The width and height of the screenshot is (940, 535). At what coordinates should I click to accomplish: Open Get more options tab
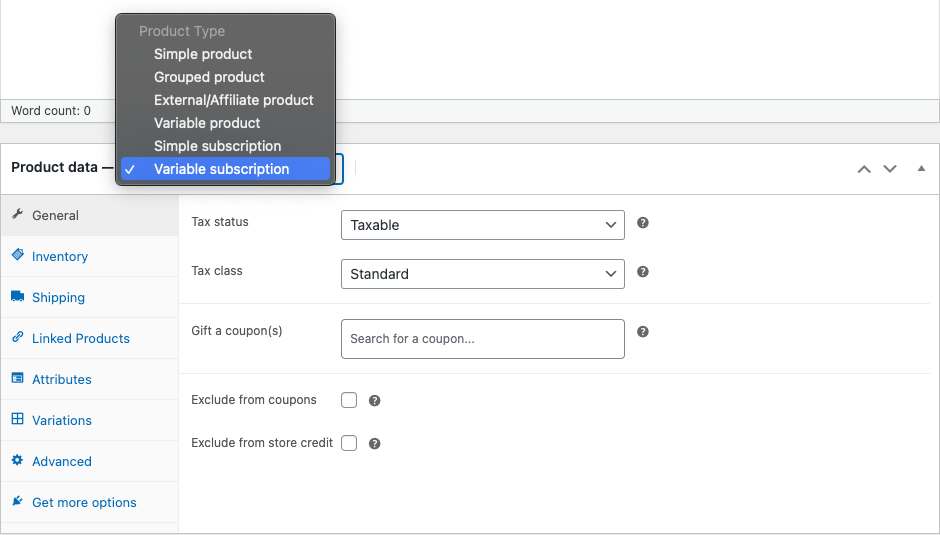pyautogui.click(x=84, y=502)
